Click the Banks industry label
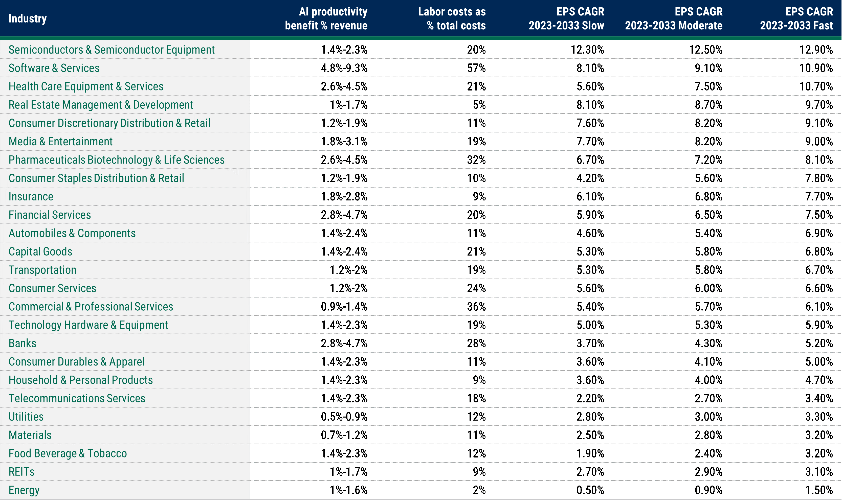This screenshot has width=842, height=504. 23,343
